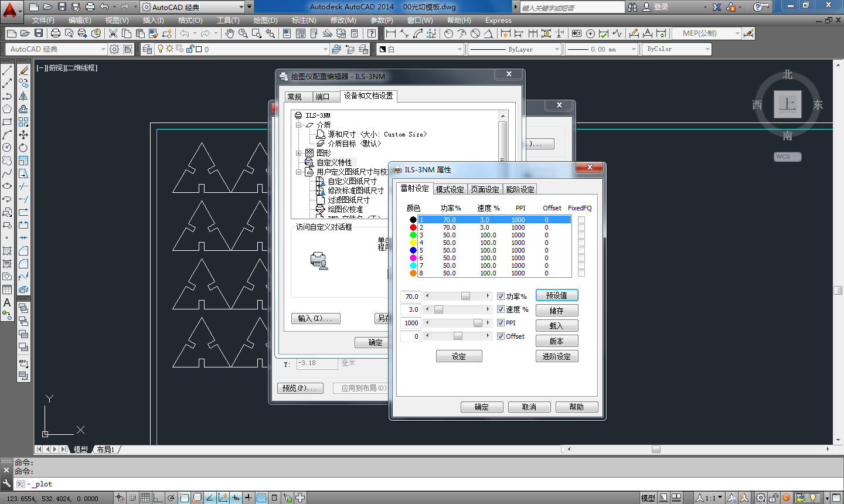Switch to the 页面设定 tab
This screenshot has height=504, width=844.
pos(485,189)
